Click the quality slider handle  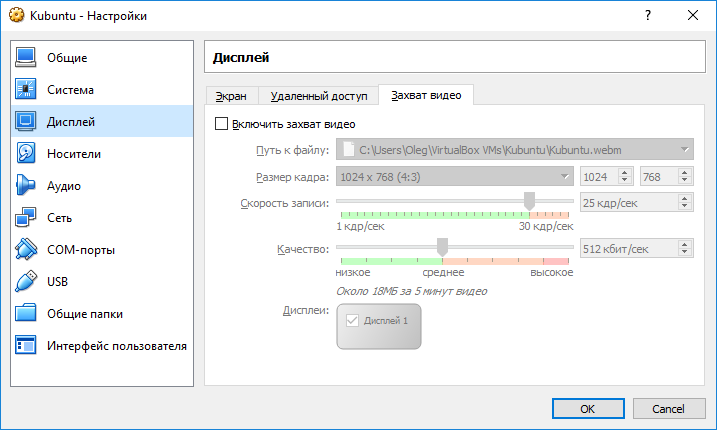442,247
